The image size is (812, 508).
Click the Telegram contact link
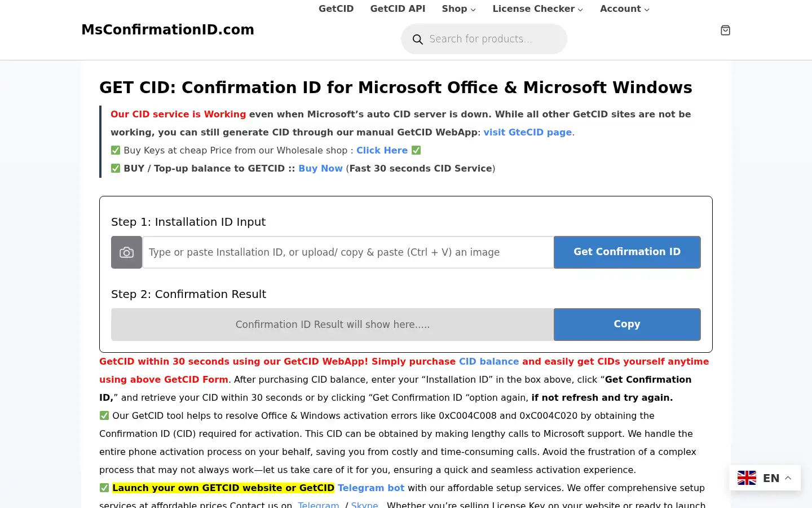click(319, 505)
